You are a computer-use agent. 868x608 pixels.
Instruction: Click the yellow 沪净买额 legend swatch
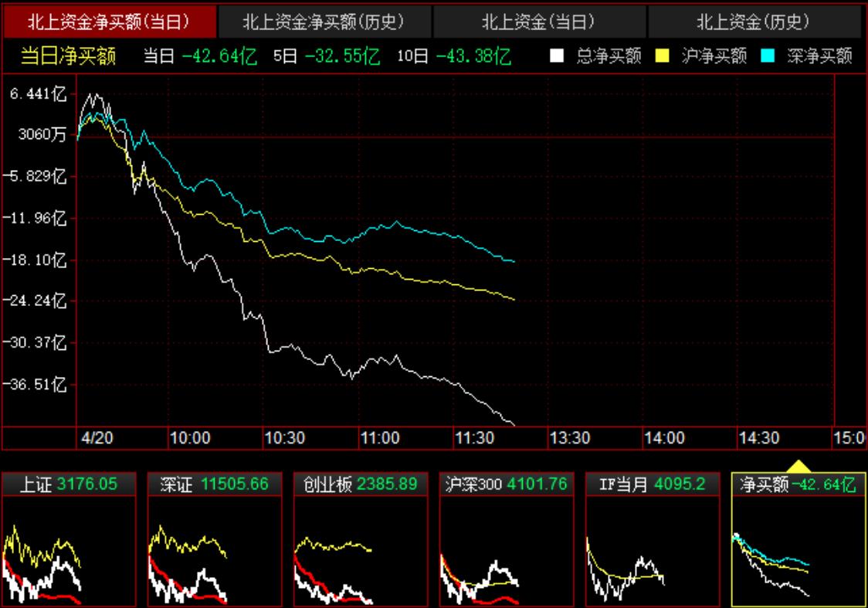(x=661, y=56)
